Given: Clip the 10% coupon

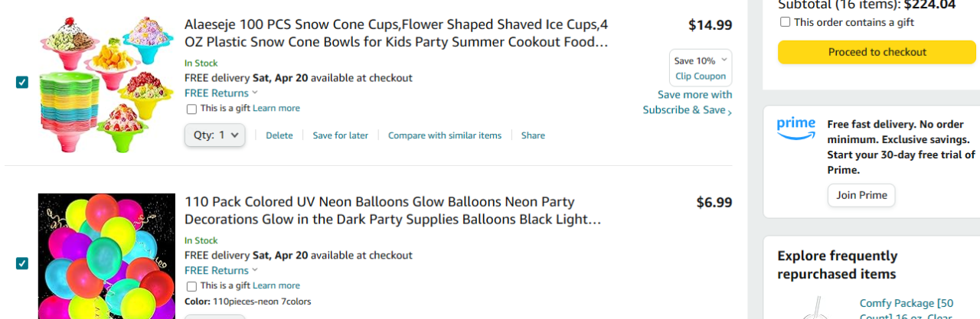Looking at the screenshot, I should pyautogui.click(x=700, y=76).
